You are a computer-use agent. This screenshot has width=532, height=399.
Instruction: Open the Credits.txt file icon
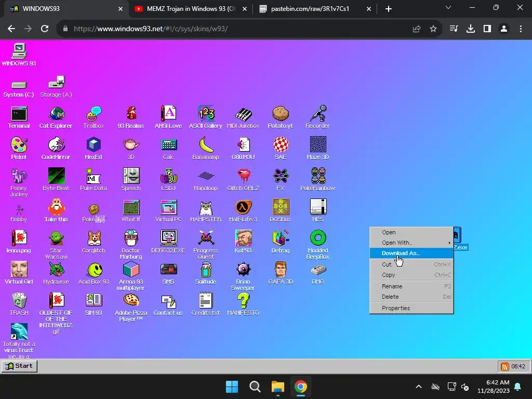[206, 304]
